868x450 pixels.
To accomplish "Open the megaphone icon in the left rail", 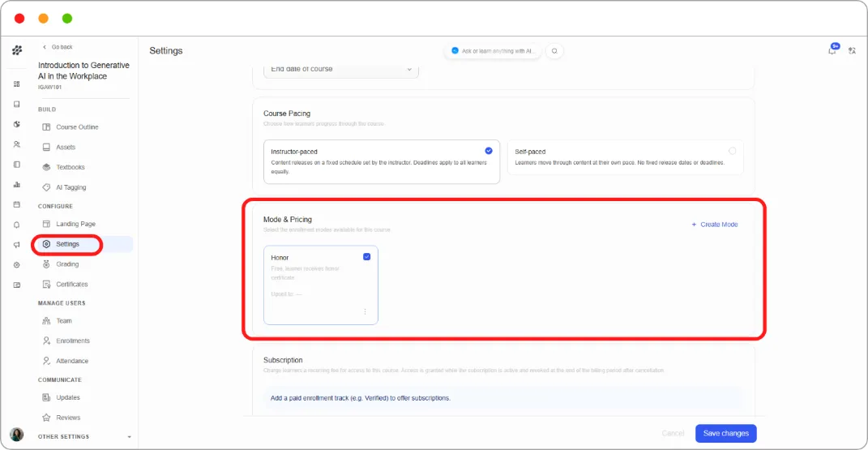I will [x=16, y=245].
